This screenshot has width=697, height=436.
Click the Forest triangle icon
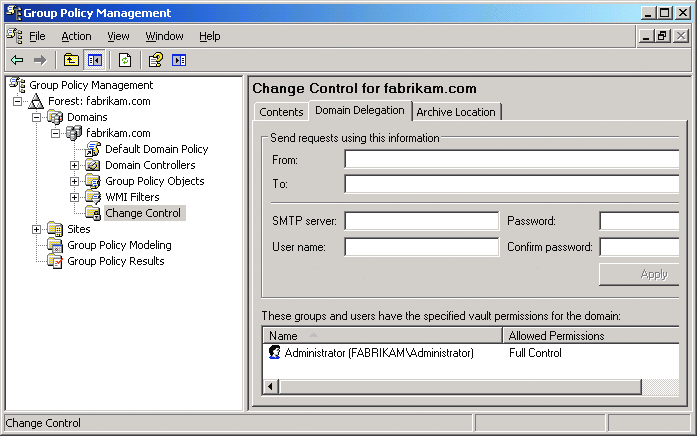[36, 101]
